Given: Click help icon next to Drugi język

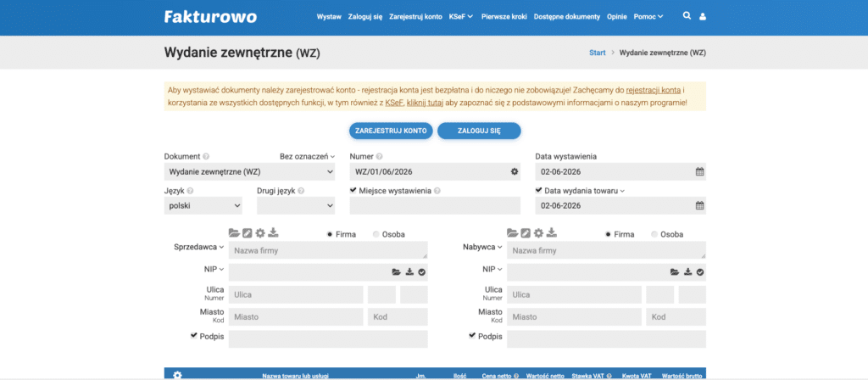Looking at the screenshot, I should (301, 191).
